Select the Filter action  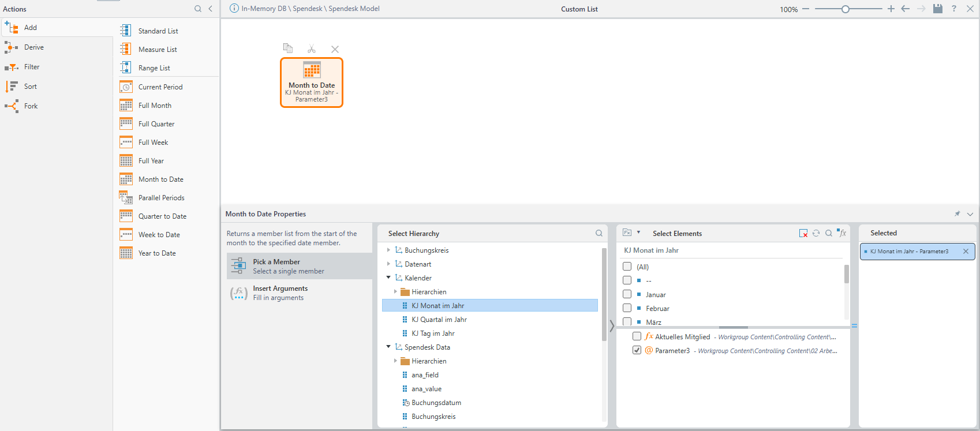pyautogui.click(x=32, y=67)
